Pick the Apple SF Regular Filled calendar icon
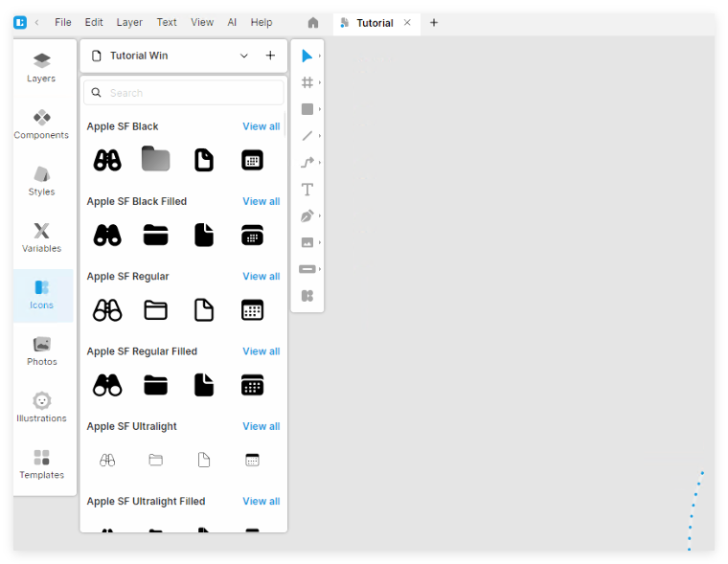This screenshot has width=728, height=564. [x=252, y=385]
